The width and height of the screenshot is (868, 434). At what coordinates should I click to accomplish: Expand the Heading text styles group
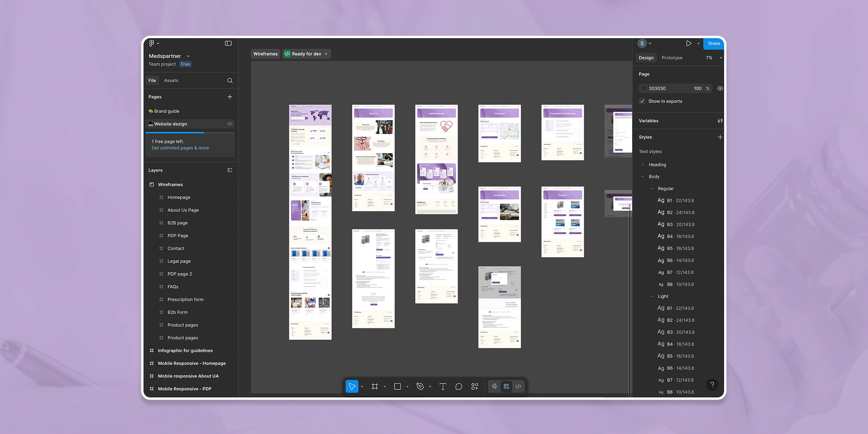click(x=642, y=165)
